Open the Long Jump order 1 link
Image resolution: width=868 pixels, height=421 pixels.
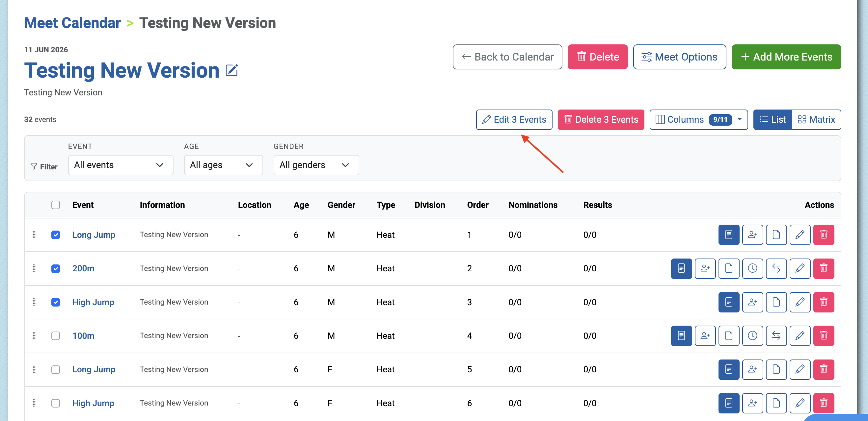(94, 235)
